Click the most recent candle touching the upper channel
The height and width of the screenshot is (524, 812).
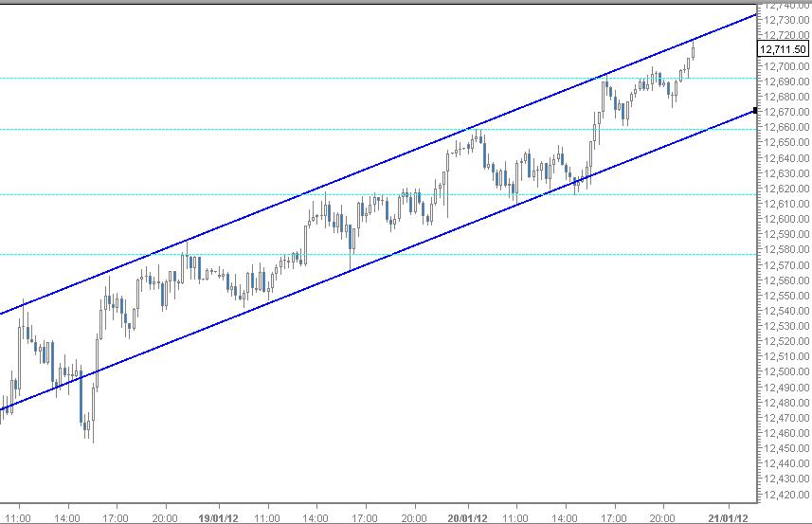693,49
